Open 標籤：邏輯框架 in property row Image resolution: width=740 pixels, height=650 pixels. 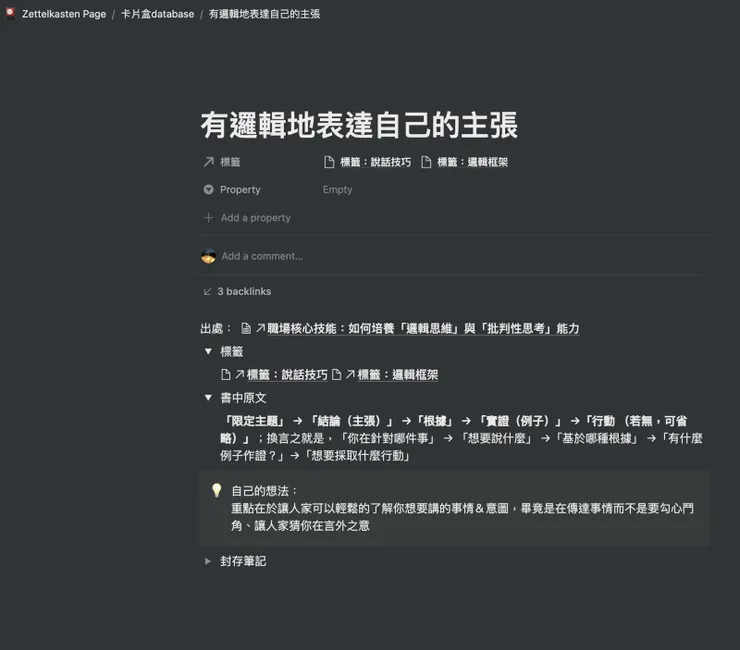(x=472, y=162)
